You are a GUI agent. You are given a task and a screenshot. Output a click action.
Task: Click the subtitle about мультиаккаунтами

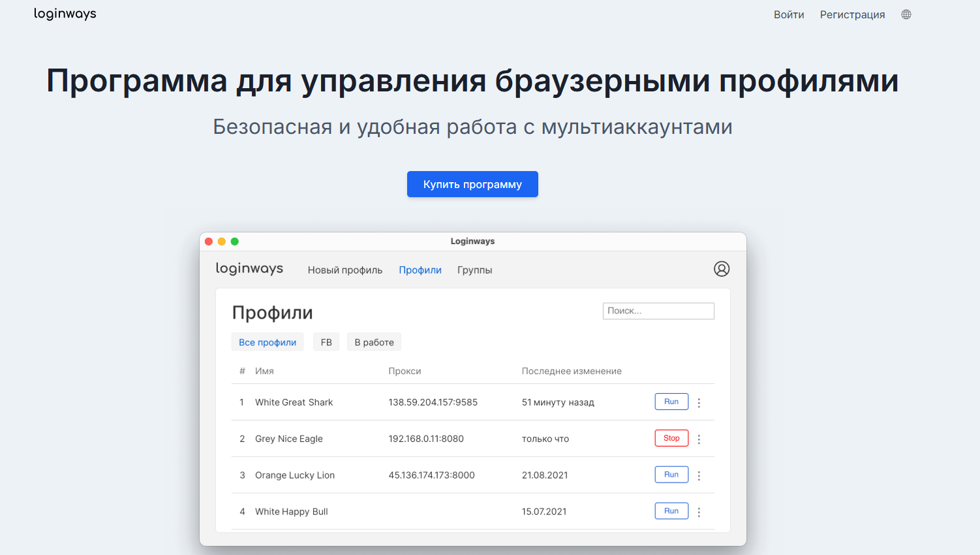point(472,127)
